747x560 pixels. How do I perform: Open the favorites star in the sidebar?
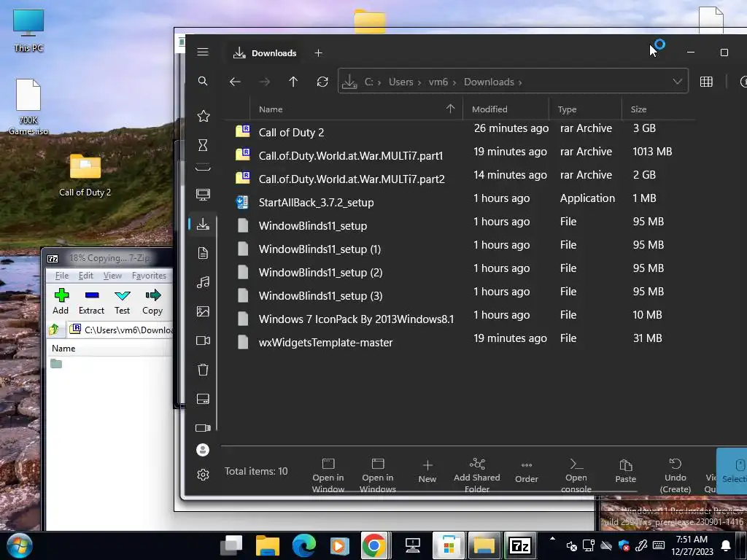tap(204, 116)
